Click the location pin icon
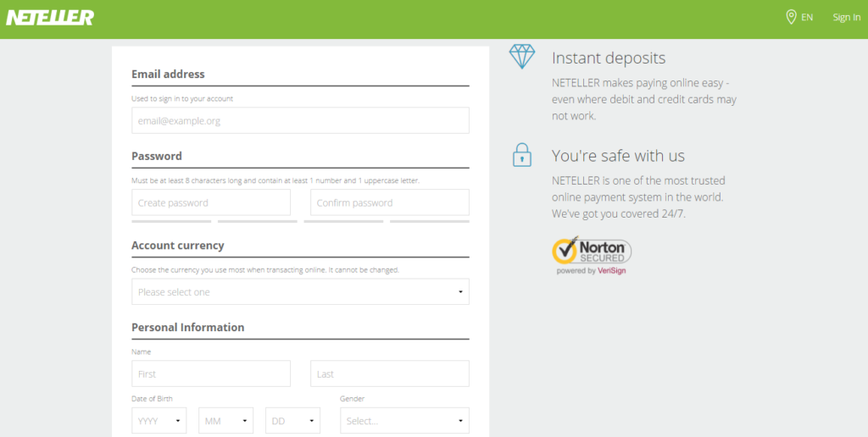The height and width of the screenshot is (437, 868). pyautogui.click(x=791, y=17)
